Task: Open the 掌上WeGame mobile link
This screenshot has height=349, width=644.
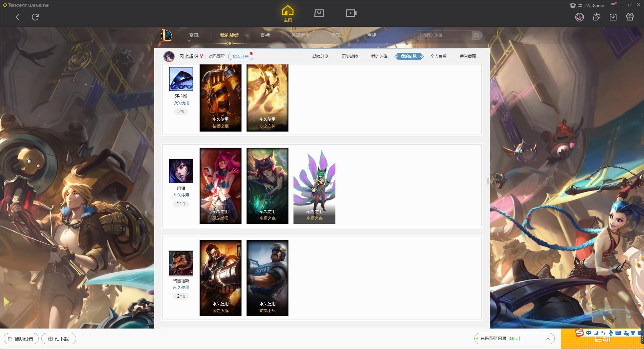Action: click(x=587, y=5)
